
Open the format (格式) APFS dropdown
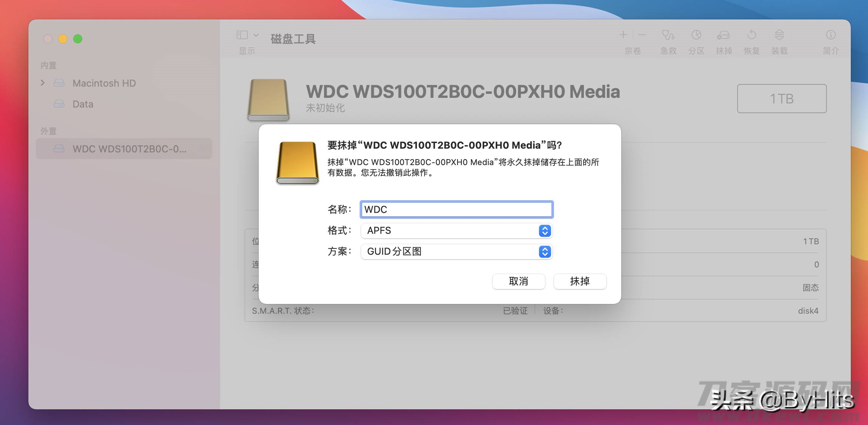(x=456, y=230)
